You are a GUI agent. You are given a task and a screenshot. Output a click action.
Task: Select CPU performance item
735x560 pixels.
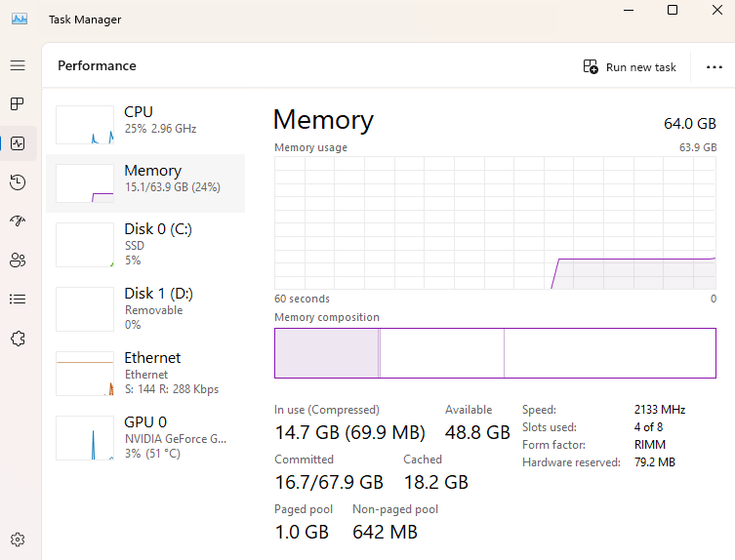pyautogui.click(x=145, y=124)
